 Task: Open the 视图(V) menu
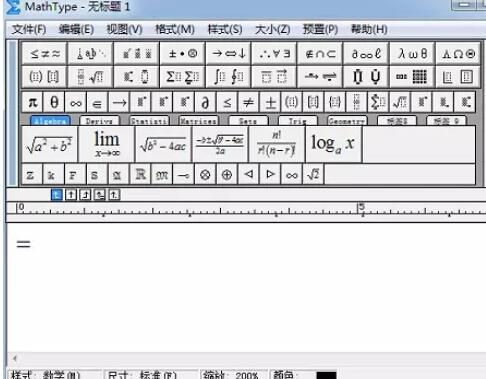click(x=124, y=29)
